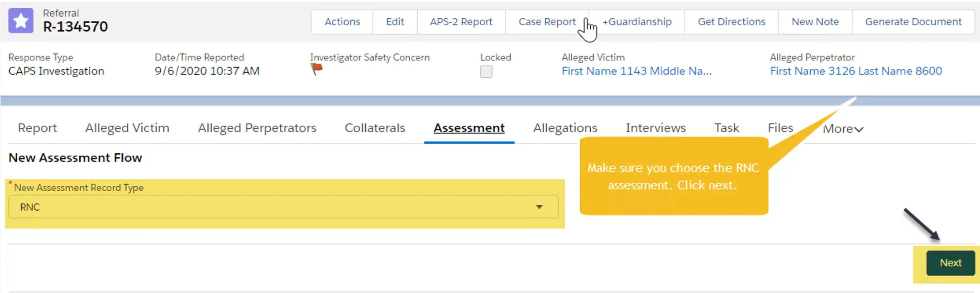This screenshot has width=980, height=293.
Task: Open New Assessment Record Type dropdown
Action: point(283,207)
